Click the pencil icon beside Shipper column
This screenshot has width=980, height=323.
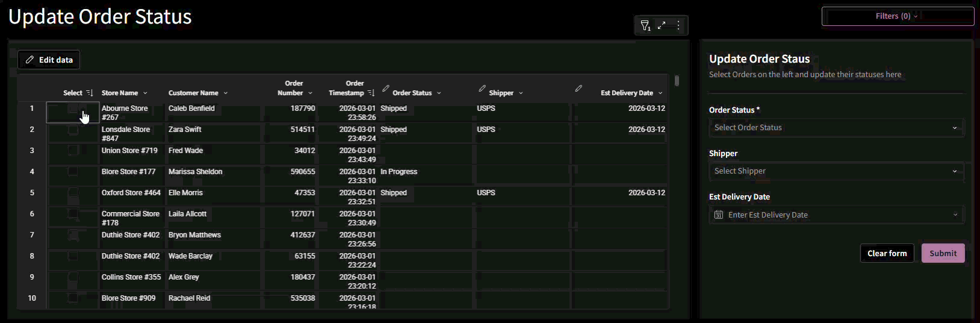(482, 89)
